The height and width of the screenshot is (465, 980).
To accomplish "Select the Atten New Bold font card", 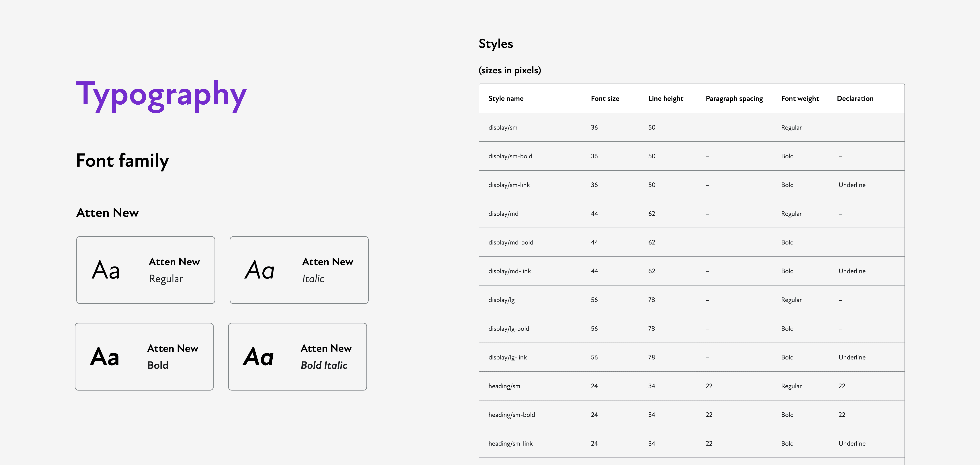I will click(x=144, y=356).
